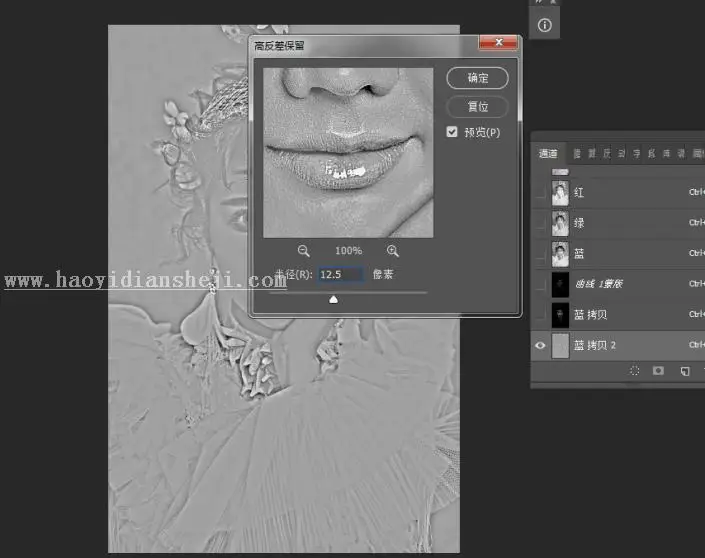The width and height of the screenshot is (705, 558).
Task: Confirm High Pass with the 确定 button
Action: coord(477,78)
